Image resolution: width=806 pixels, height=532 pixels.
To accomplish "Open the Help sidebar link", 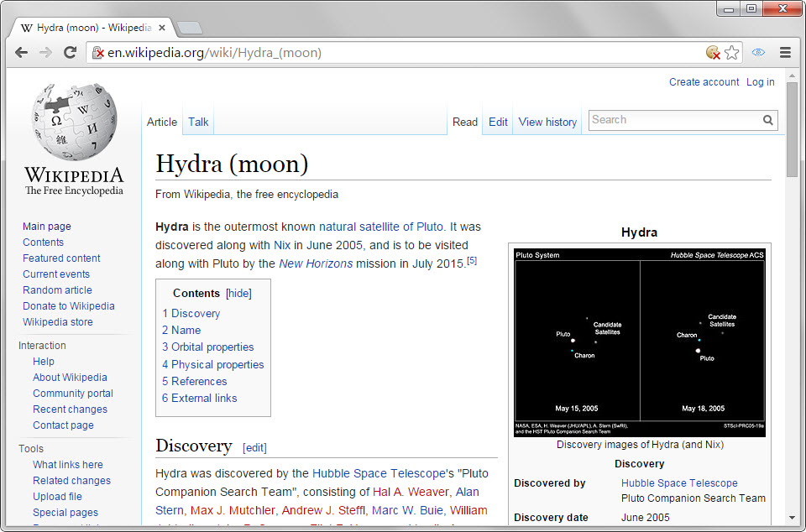I will pos(43,362).
